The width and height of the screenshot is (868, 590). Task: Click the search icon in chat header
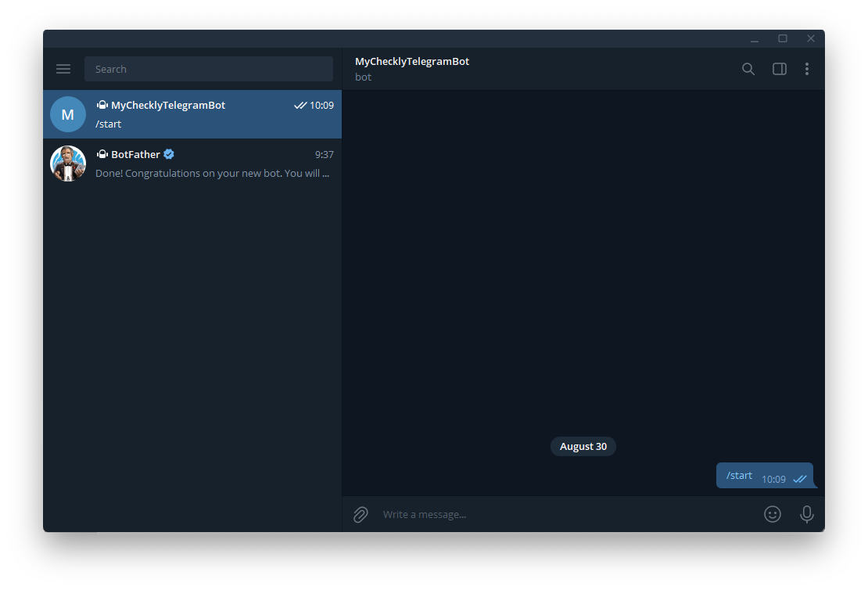(748, 69)
